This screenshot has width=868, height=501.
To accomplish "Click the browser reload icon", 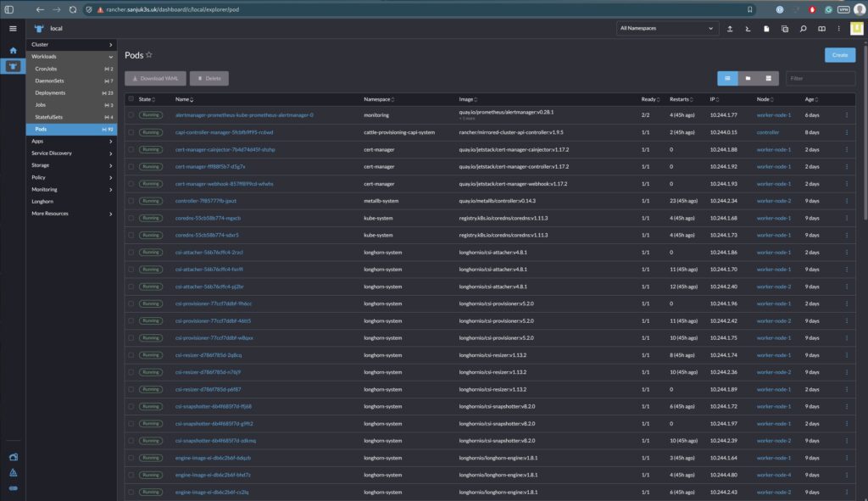I will (73, 9).
